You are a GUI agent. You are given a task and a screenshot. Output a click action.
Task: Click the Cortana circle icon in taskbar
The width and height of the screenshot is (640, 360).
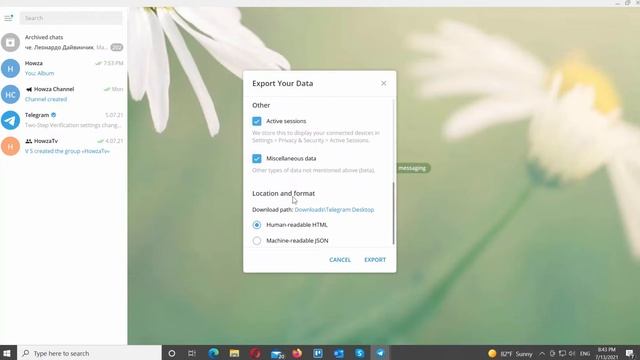pos(172,353)
